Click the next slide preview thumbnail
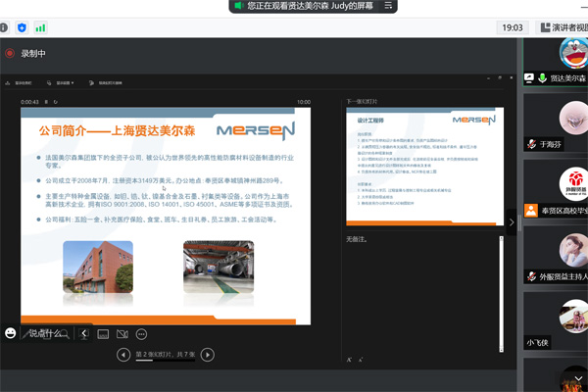The width and height of the screenshot is (588, 392). point(425,167)
